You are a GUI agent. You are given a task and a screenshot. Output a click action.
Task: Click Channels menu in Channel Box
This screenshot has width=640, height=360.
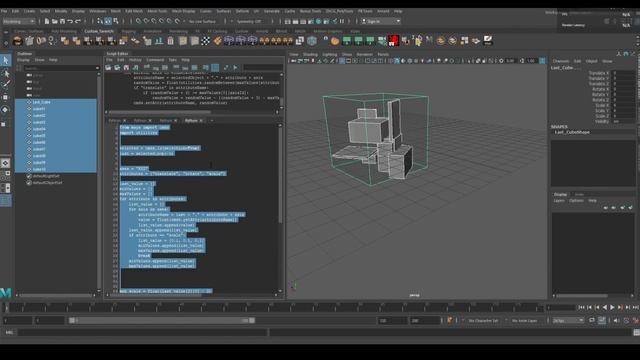561,61
